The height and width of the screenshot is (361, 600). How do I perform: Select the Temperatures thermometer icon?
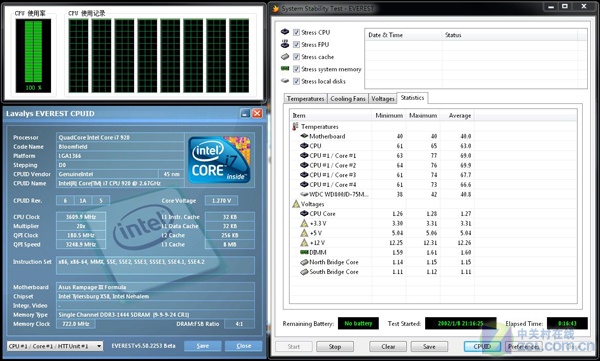295,126
